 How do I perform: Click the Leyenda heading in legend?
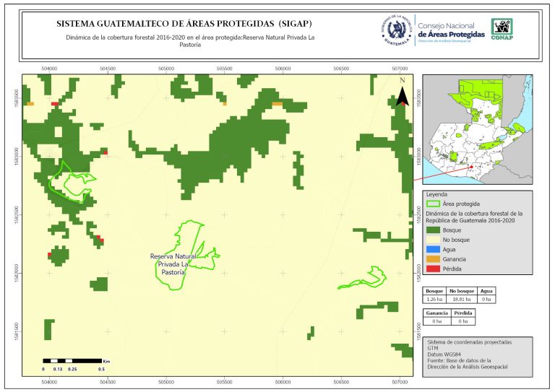(437, 194)
